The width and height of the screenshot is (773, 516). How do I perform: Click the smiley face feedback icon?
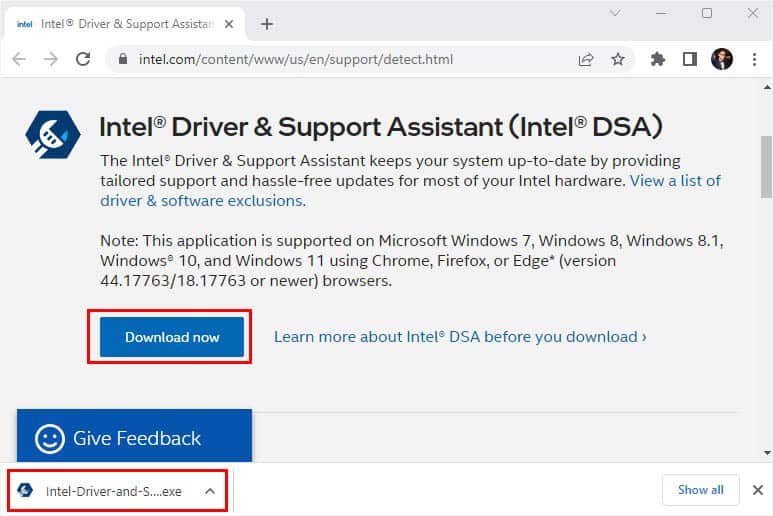click(49, 438)
